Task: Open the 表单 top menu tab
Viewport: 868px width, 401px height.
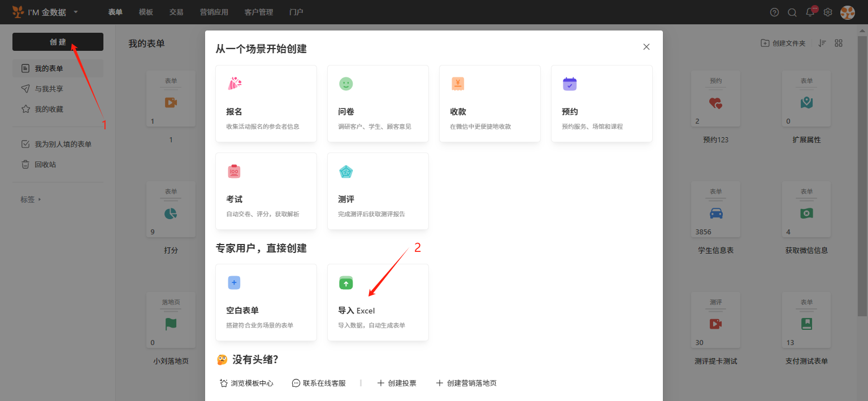Action: (x=115, y=12)
